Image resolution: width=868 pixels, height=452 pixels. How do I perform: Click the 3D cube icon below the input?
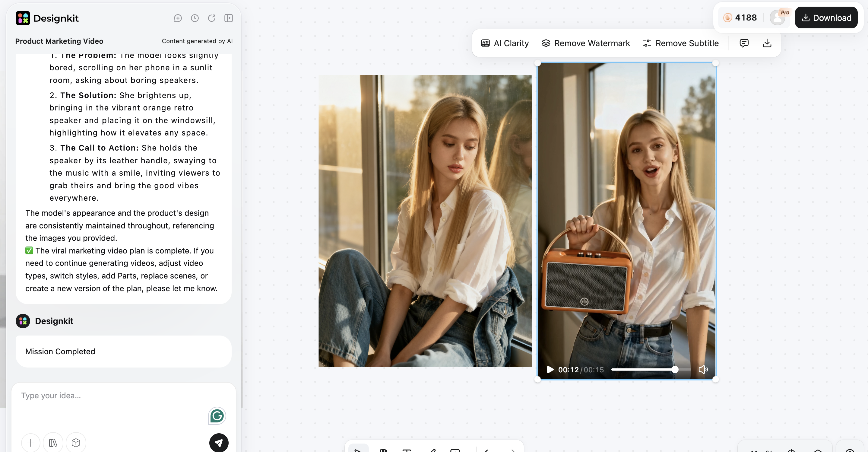(x=76, y=443)
